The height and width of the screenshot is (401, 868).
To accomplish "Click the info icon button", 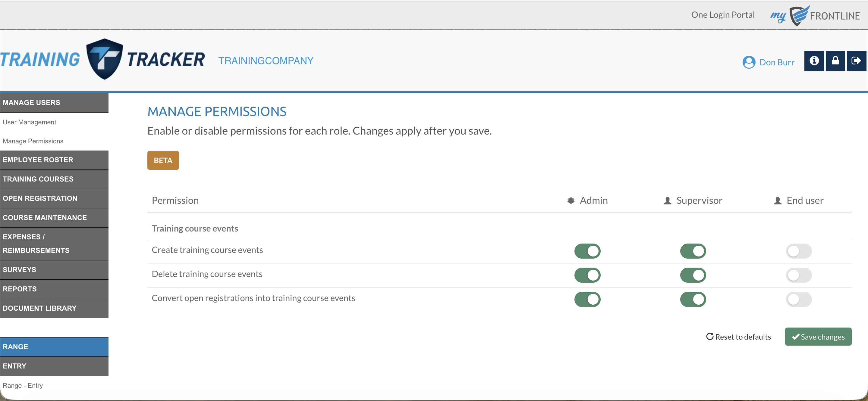I will tap(814, 61).
